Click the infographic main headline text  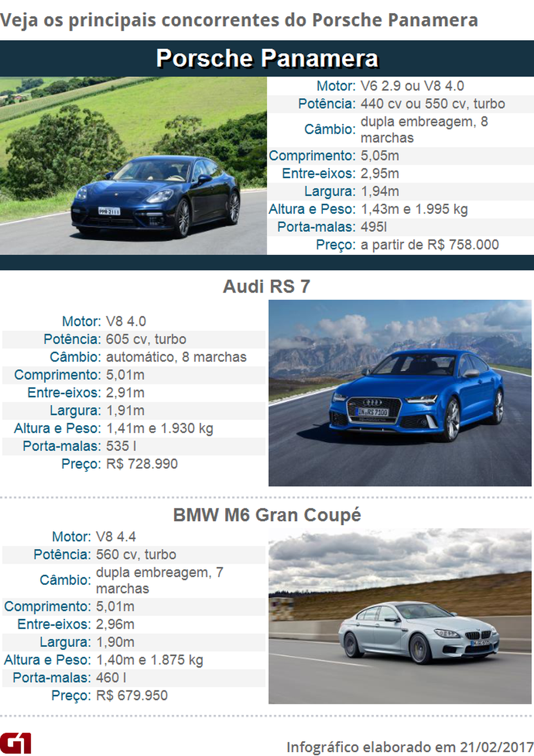(x=239, y=20)
